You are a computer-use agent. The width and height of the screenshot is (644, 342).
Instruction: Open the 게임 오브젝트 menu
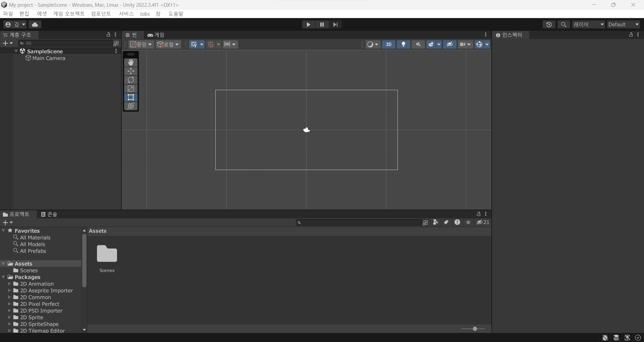[69, 14]
